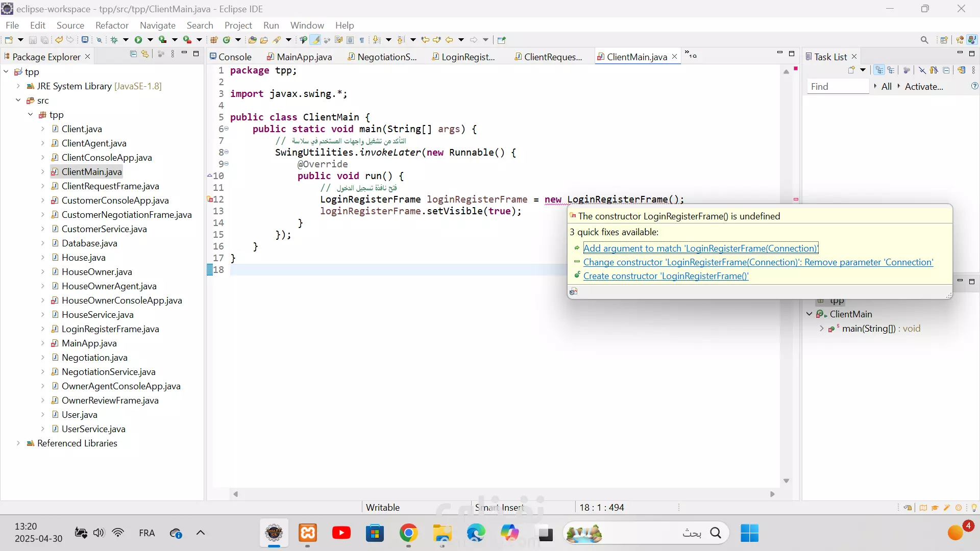The width and height of the screenshot is (980, 551).
Task: Click the New file toolbar icon
Action: (x=9, y=40)
